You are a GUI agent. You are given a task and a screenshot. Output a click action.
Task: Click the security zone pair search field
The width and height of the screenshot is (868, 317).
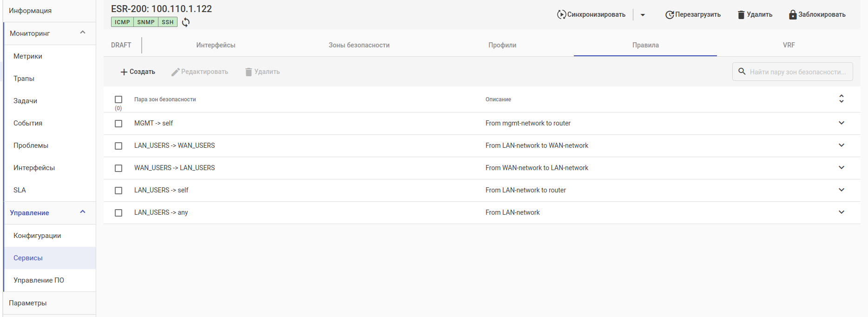coord(797,72)
